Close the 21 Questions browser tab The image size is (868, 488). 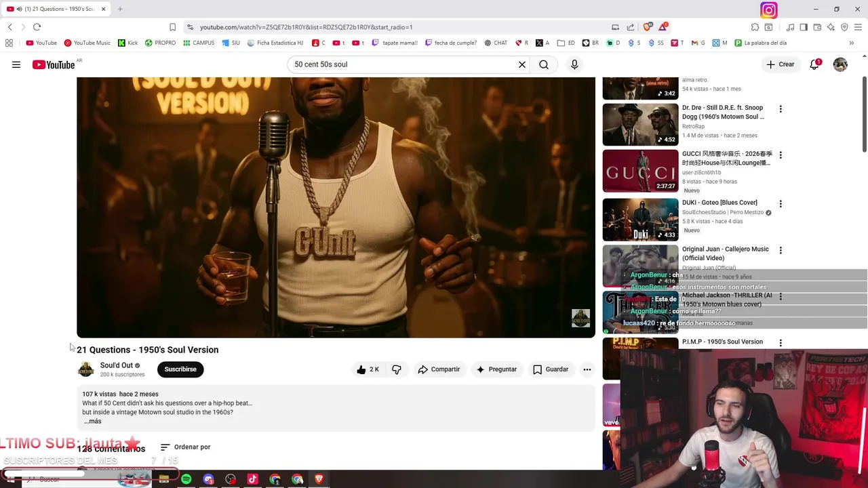pos(104,9)
